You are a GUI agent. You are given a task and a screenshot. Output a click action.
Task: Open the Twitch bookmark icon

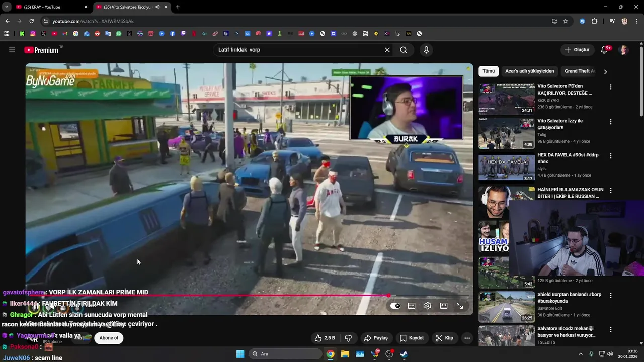183,34
